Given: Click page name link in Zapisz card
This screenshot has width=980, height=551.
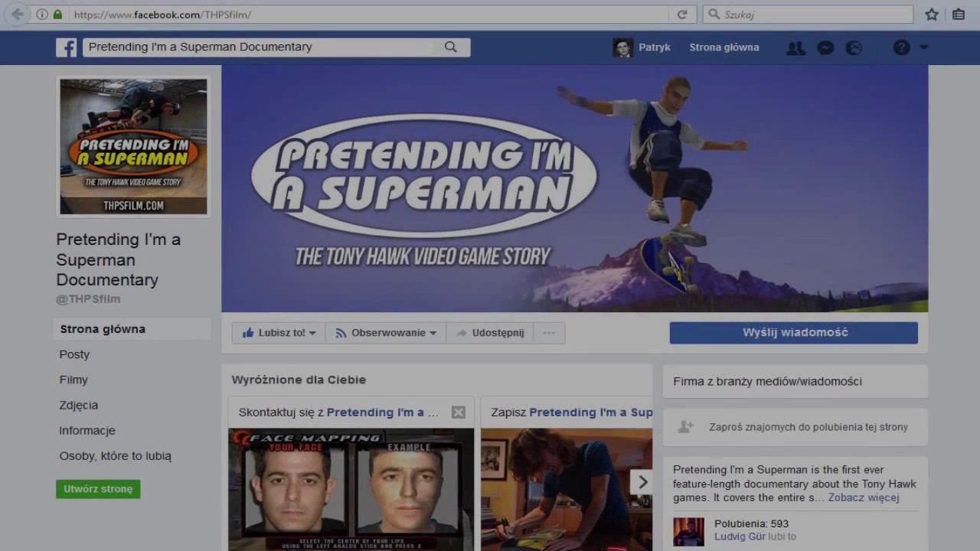Looking at the screenshot, I should click(591, 412).
